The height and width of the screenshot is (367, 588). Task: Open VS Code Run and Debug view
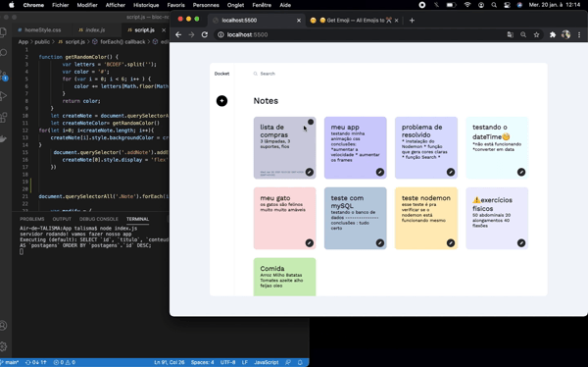tap(3, 96)
